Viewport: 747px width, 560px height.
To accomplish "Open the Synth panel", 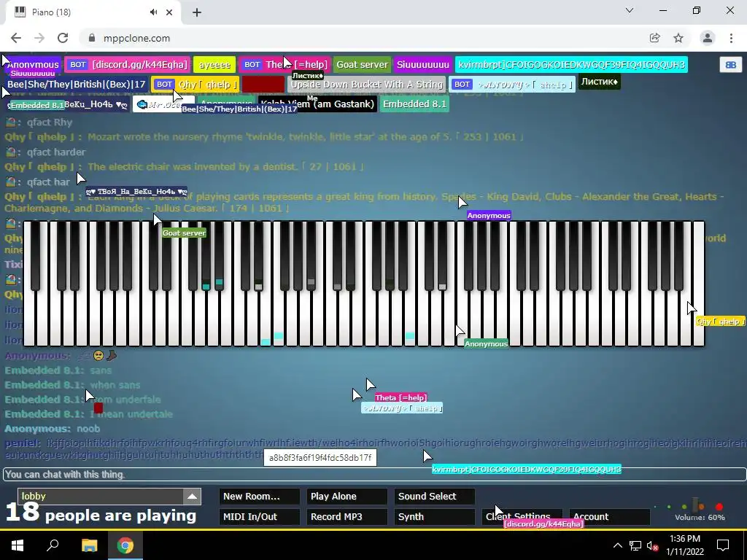I will 434,517.
